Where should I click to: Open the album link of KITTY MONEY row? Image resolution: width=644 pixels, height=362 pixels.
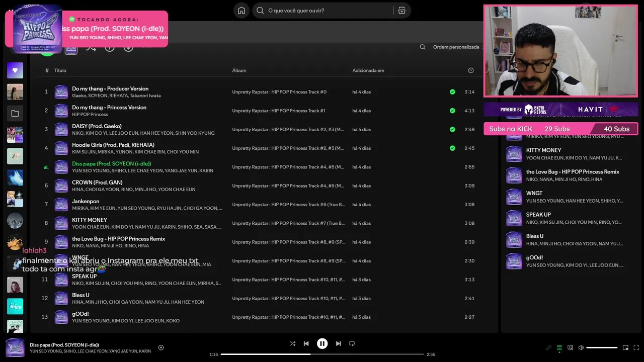point(288,223)
